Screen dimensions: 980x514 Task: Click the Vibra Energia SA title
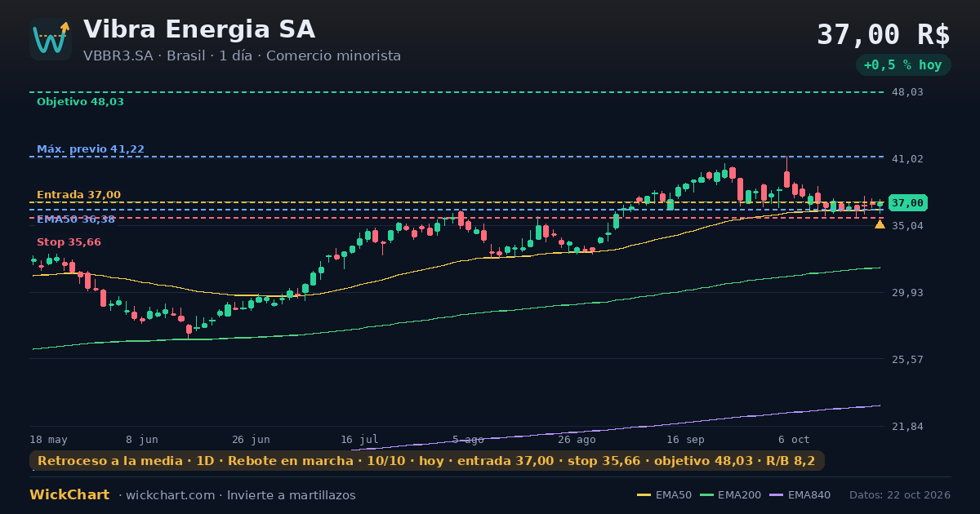point(199,29)
